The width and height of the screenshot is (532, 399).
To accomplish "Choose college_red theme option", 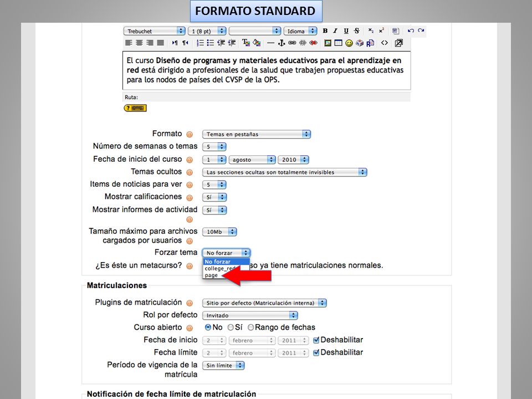I will 220,268.
